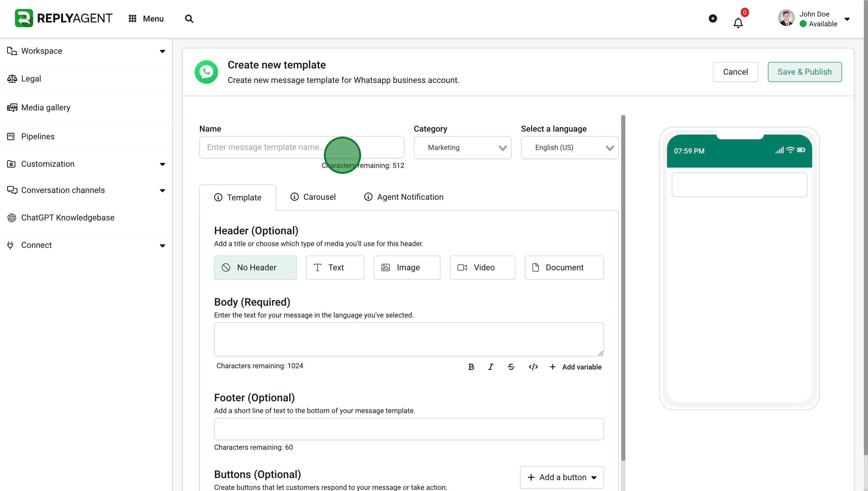Click the Workspace sidebar icon
The width and height of the screenshot is (868, 491).
(x=12, y=51)
